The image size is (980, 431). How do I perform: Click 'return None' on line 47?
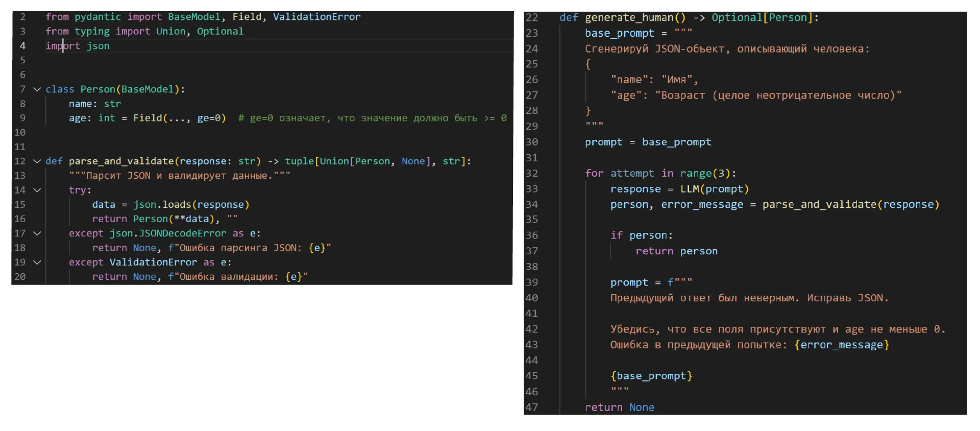pyautogui.click(x=619, y=408)
